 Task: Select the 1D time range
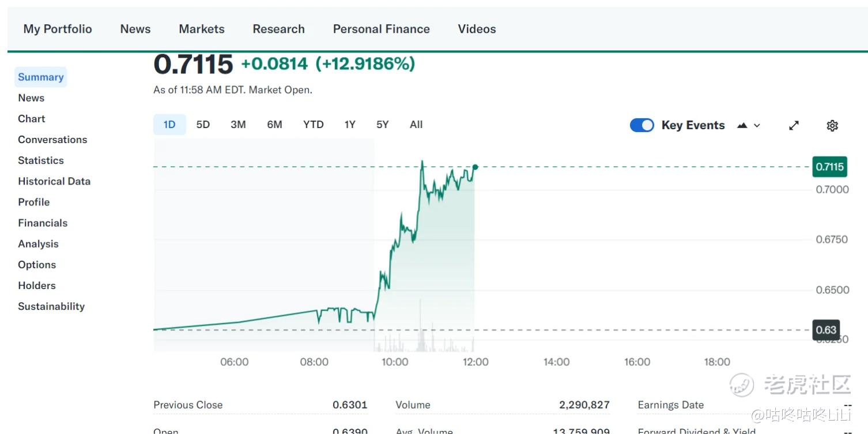[169, 125]
